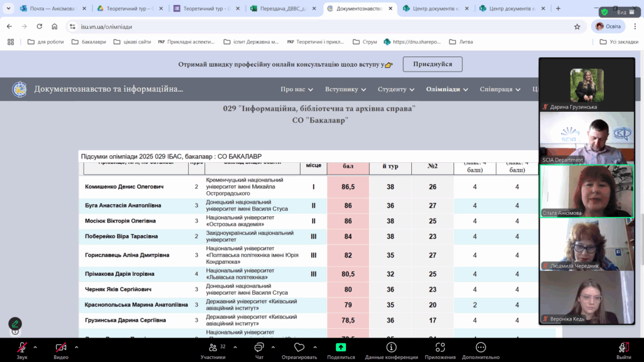
Task: Open a new browser tab
Action: 558,8
